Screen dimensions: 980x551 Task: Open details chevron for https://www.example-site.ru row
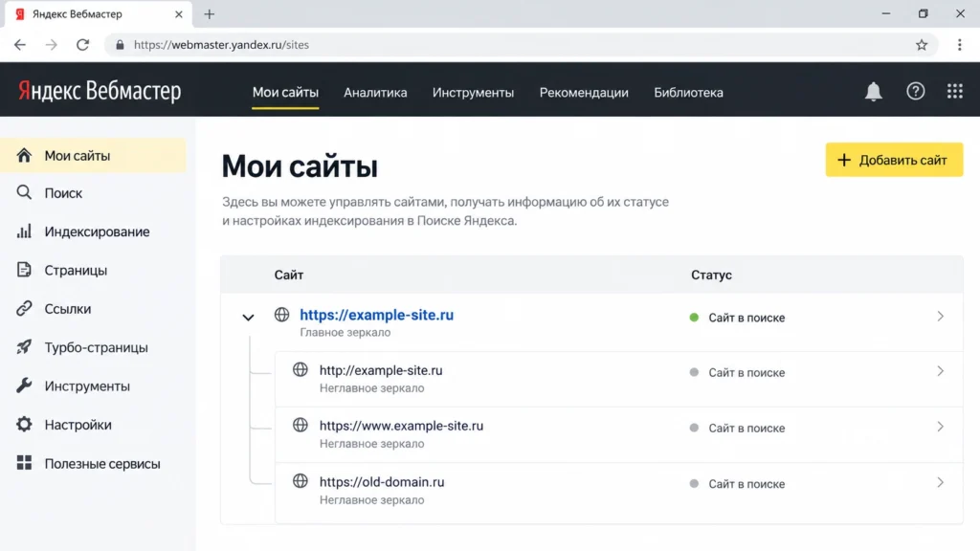coord(940,427)
